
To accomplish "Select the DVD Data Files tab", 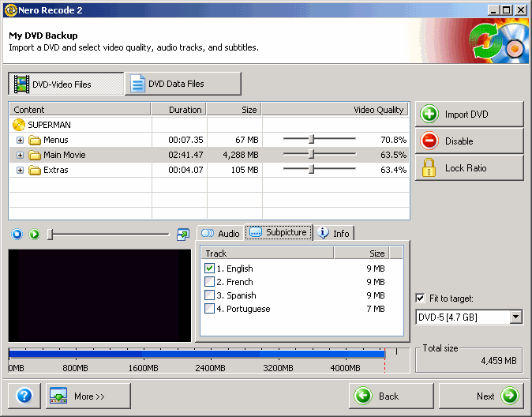I will click(183, 84).
